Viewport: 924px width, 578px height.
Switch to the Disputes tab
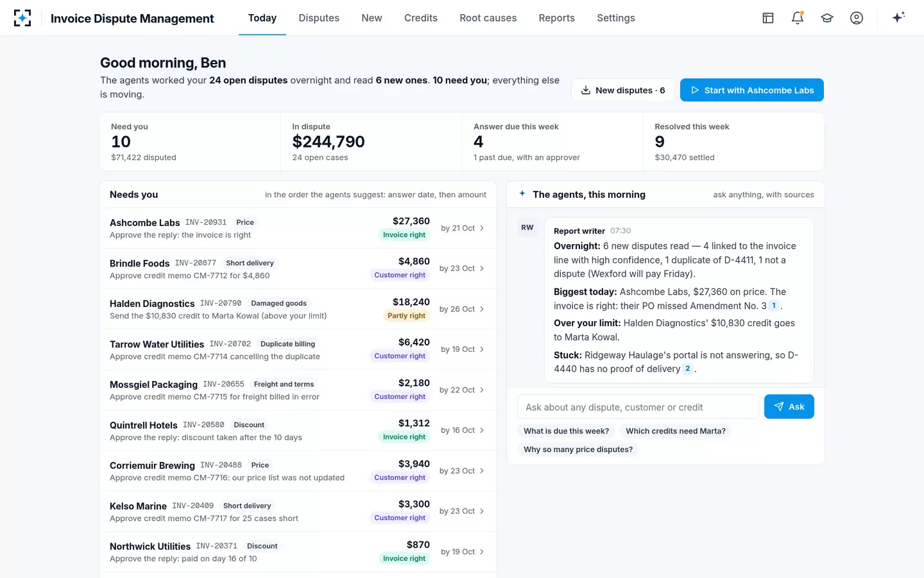pos(319,18)
